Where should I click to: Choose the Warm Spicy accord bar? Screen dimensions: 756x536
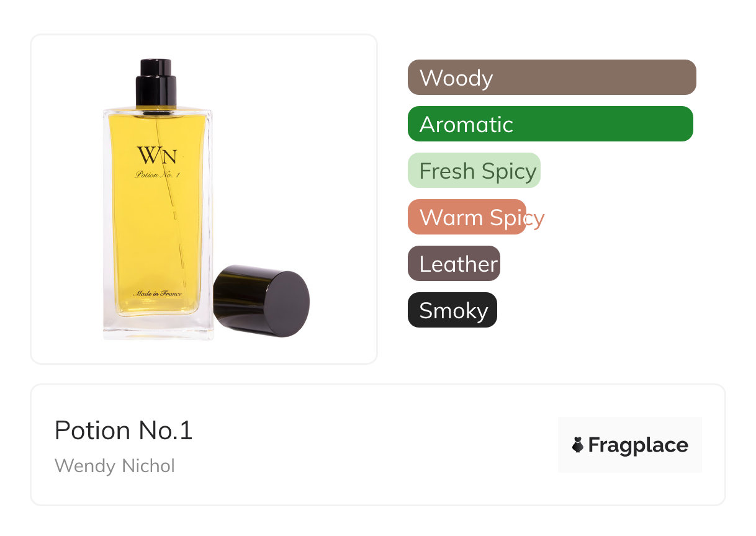click(x=467, y=217)
